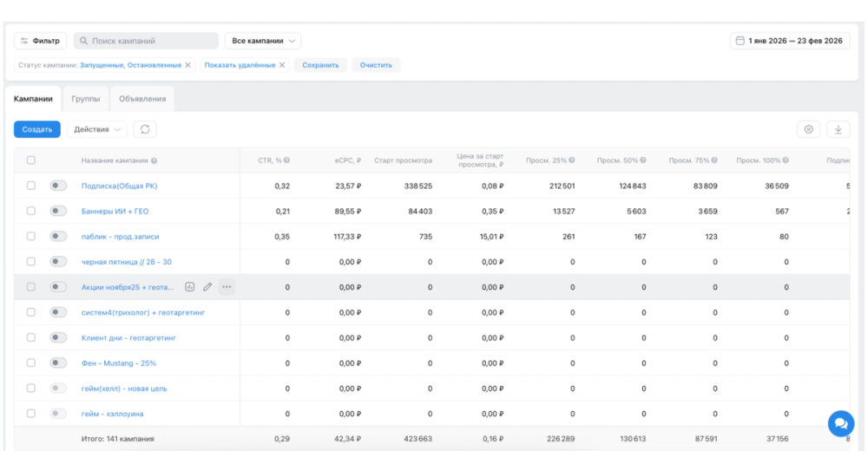This screenshot has width=868, height=451.
Task: Toggle the Клиент дни campaign switch
Action: [x=58, y=337]
